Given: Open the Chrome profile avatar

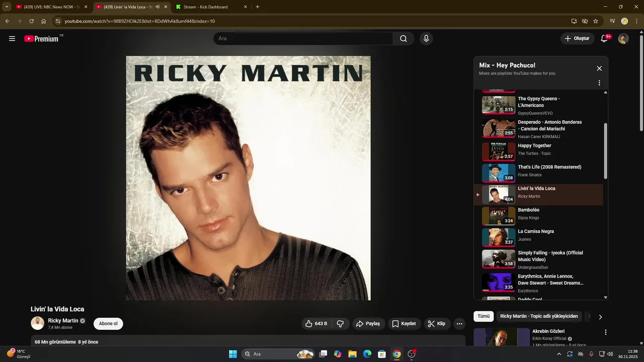Looking at the screenshot, I should click(x=624, y=21).
